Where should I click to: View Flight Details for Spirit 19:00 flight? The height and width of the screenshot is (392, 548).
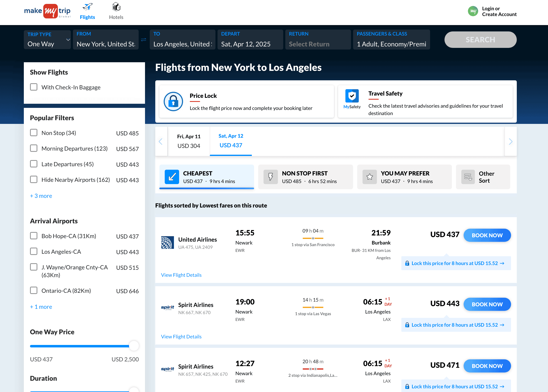click(181, 337)
